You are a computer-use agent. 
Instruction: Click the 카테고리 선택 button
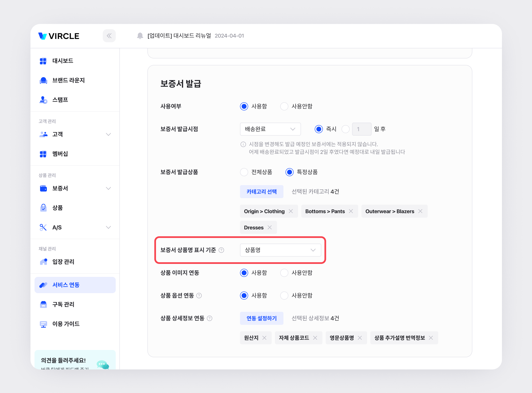coord(262,192)
